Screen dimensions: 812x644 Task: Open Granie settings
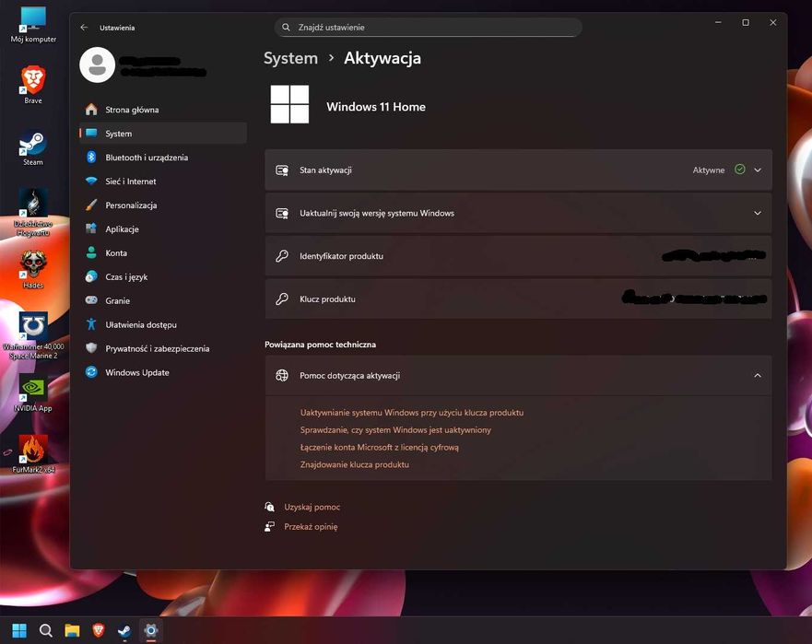click(x=162, y=300)
